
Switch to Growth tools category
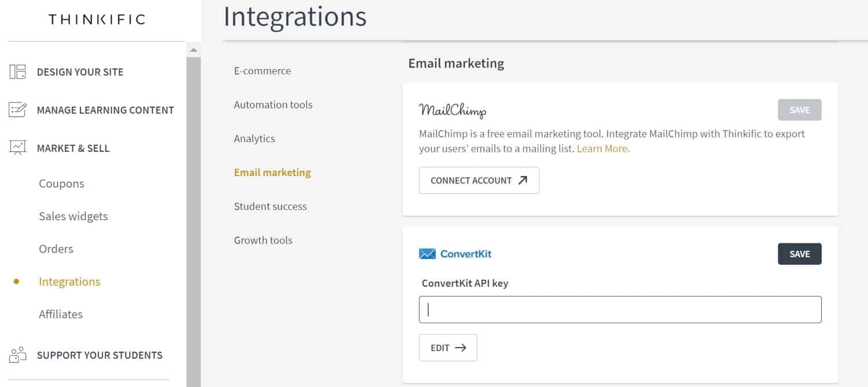[x=263, y=240]
